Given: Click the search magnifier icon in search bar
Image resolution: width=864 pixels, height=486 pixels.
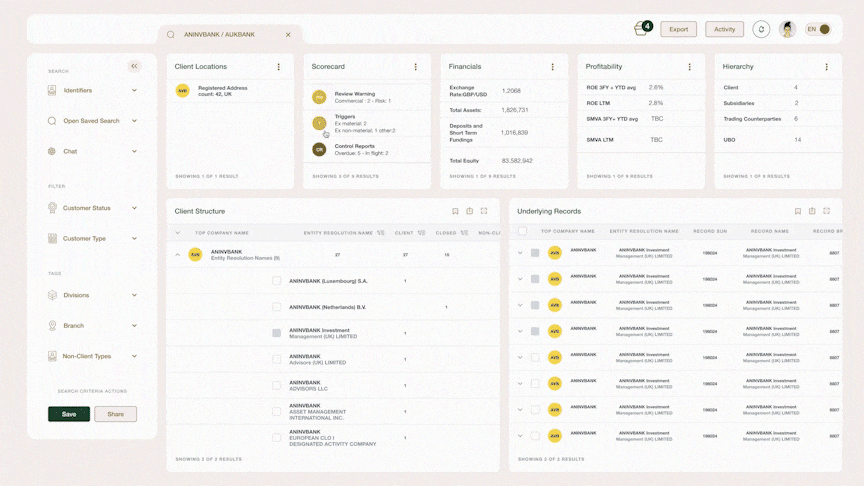Looking at the screenshot, I should pos(171,34).
